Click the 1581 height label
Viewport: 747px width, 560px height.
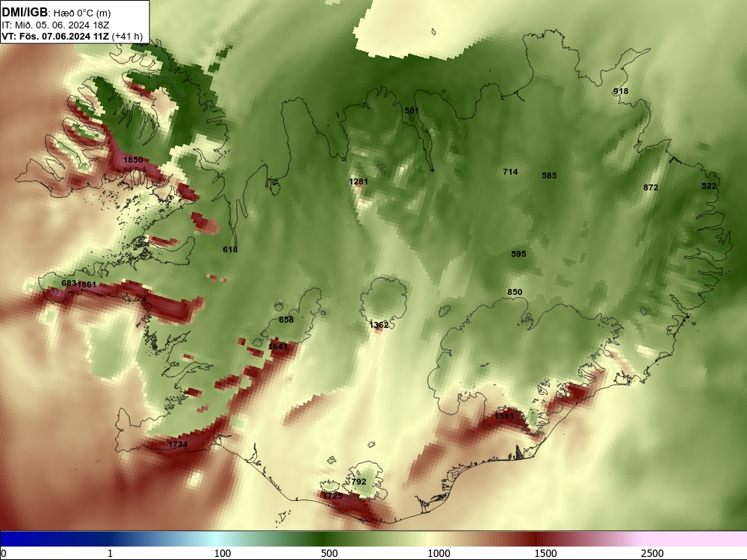coord(504,416)
